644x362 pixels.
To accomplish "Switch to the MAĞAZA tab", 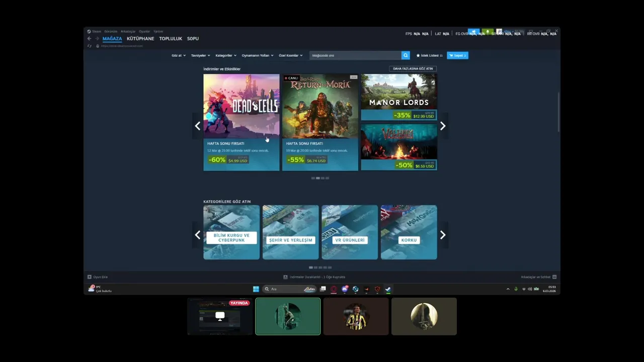I will (x=112, y=39).
